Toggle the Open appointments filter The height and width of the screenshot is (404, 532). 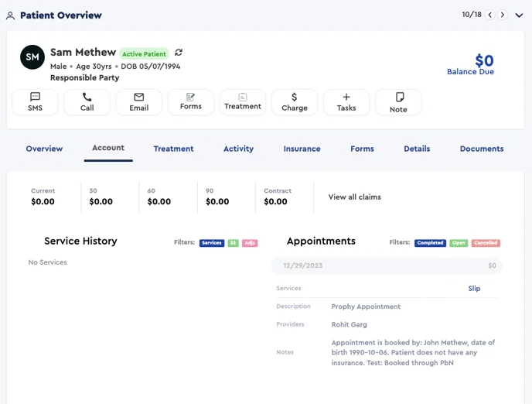coord(459,243)
